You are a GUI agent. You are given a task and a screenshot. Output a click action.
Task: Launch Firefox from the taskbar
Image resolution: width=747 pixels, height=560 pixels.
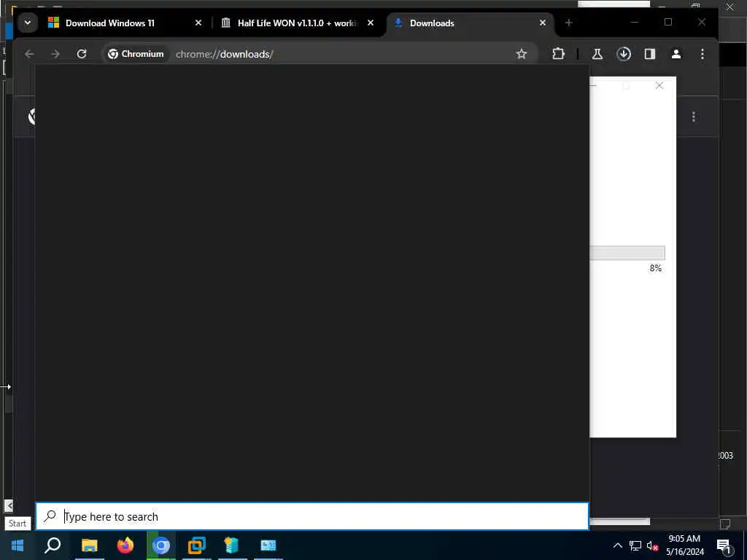pyautogui.click(x=125, y=545)
